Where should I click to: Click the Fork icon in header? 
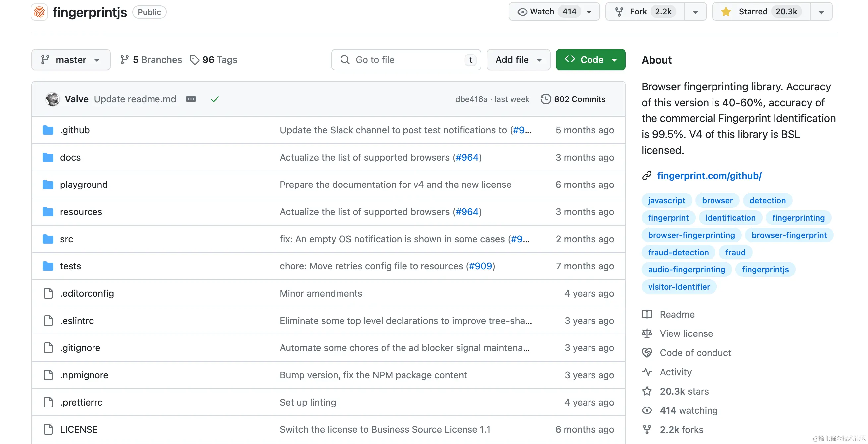pos(619,12)
